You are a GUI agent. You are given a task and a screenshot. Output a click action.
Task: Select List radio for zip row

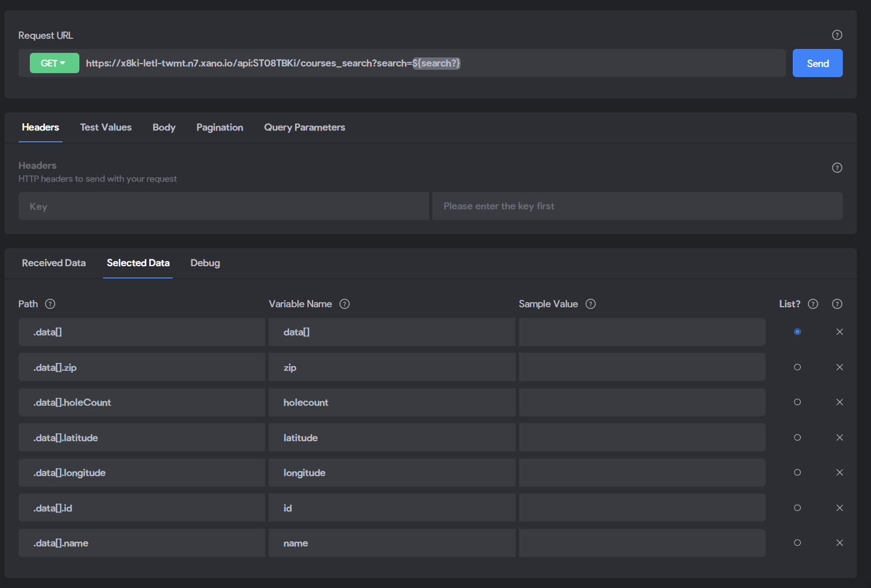[797, 367]
